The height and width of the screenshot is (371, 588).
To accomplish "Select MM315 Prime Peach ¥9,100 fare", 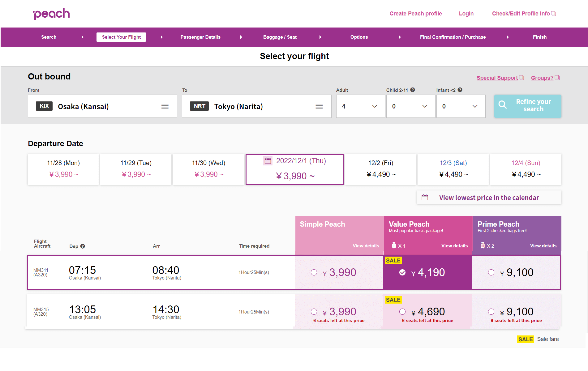I will [x=491, y=312].
